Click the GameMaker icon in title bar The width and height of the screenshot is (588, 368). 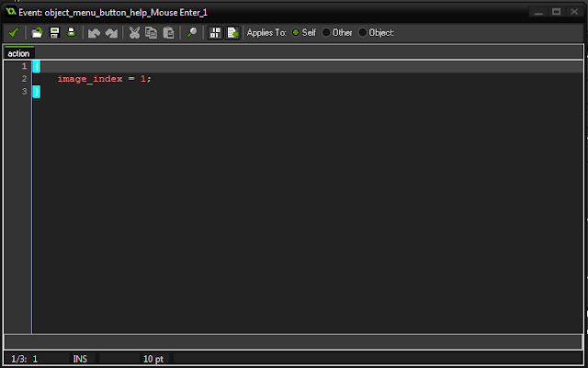coord(11,12)
